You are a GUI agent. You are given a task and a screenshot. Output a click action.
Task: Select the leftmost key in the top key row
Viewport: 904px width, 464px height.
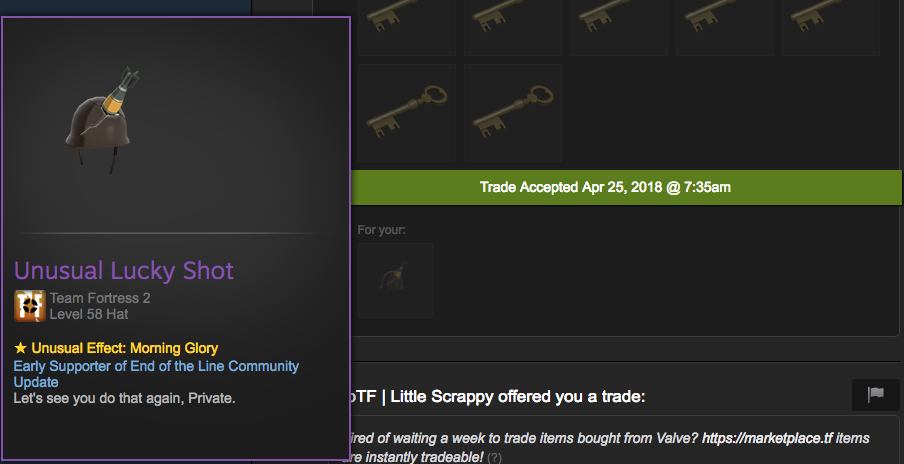(407, 28)
